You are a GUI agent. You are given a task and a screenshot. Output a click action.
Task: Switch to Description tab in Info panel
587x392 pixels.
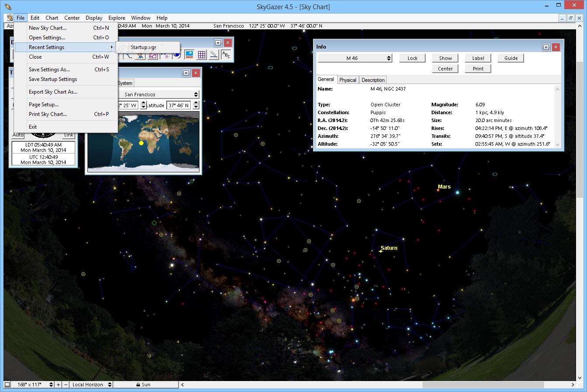(x=373, y=80)
